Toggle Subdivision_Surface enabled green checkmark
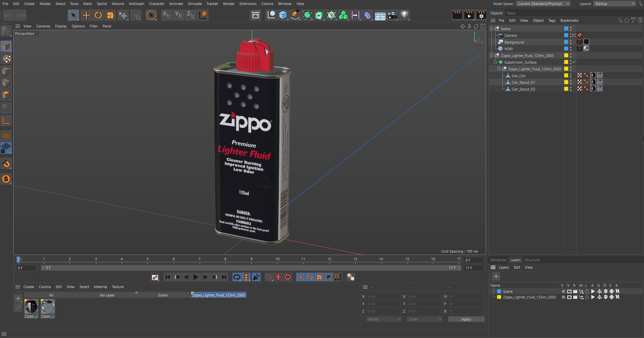Viewport: 644px width, 338px height. 574,62
